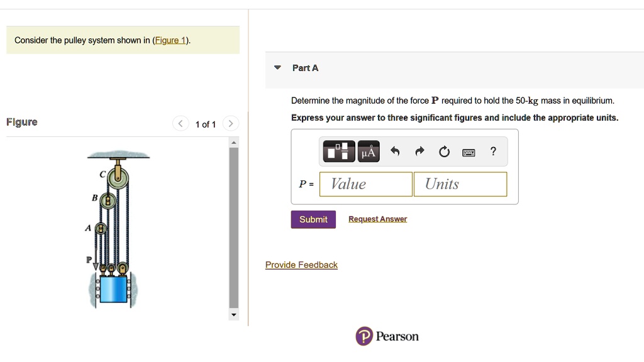Open the keyboard shortcuts icon

[468, 151]
